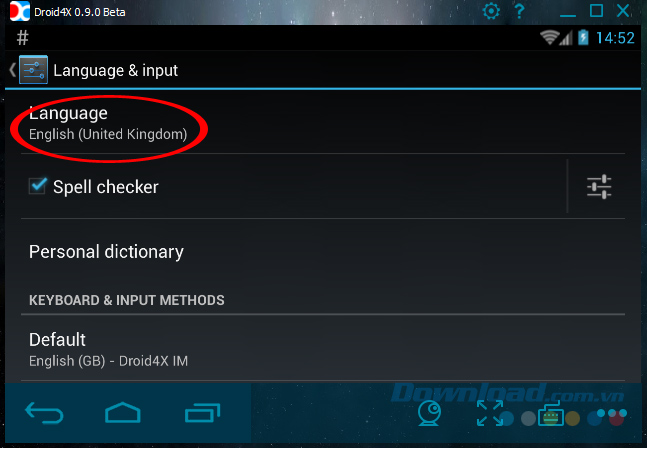Open Default keyboard English (GB) setting

323,349
